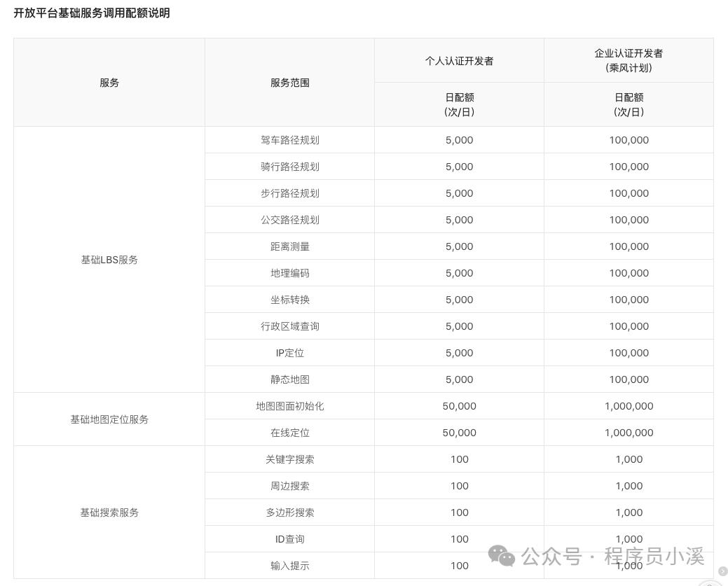Click the 开放平台基础服务调用配额说明 title
The width and height of the screenshot is (728, 586).
tap(90, 13)
